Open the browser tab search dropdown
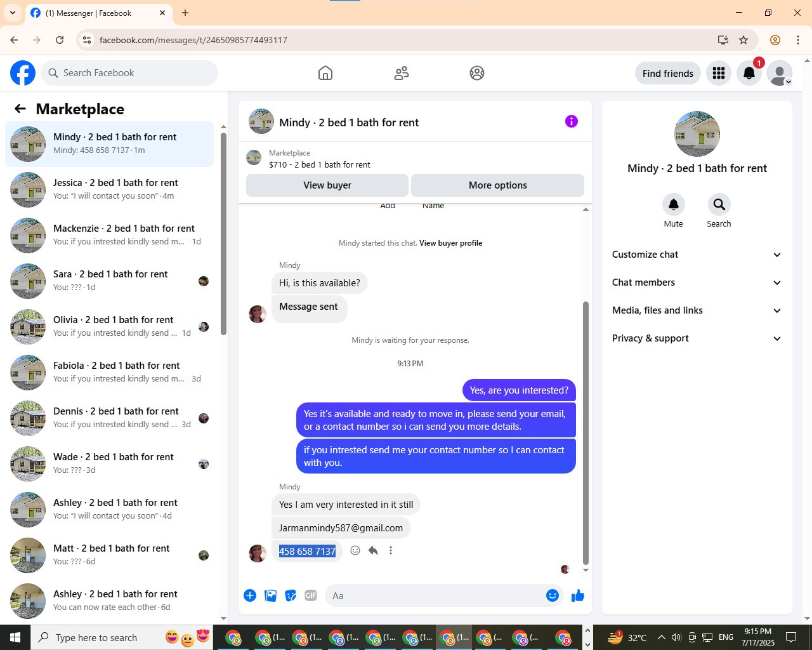The height and width of the screenshot is (650, 812). click(13, 13)
